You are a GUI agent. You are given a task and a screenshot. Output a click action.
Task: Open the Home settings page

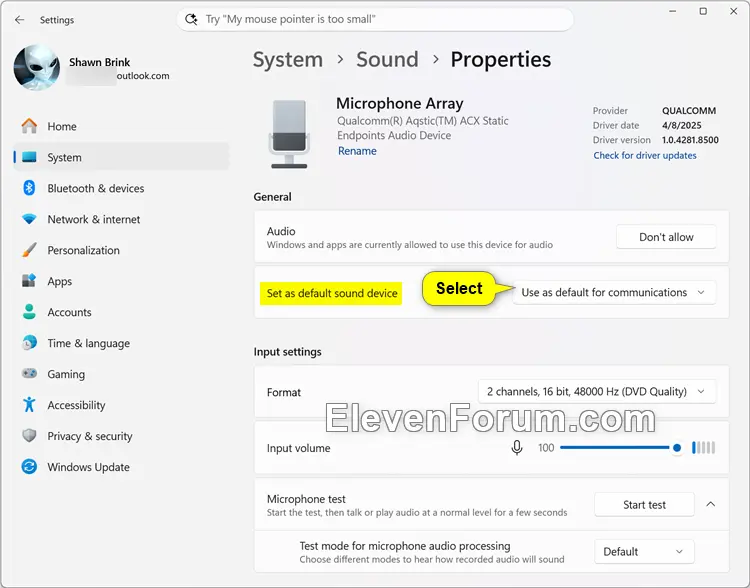click(x=121, y=126)
